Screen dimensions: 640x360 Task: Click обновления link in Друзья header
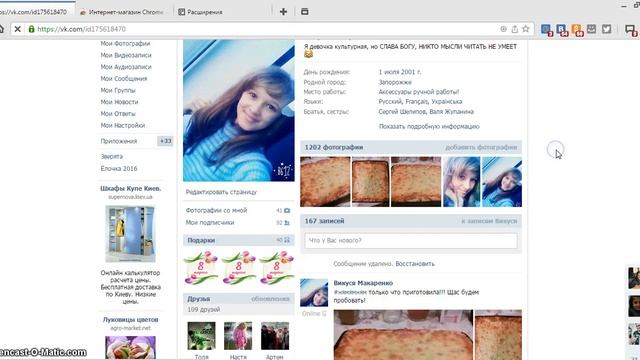[270, 299]
